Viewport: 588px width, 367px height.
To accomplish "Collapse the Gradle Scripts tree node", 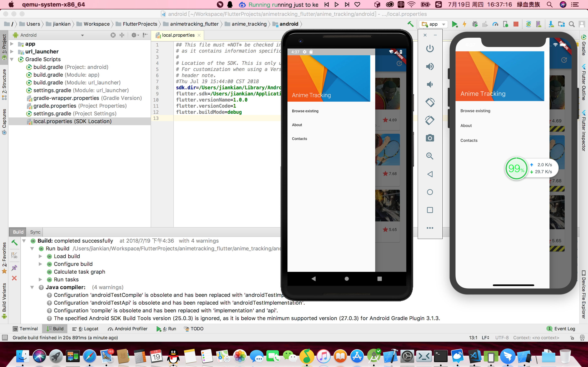I will pos(12,59).
